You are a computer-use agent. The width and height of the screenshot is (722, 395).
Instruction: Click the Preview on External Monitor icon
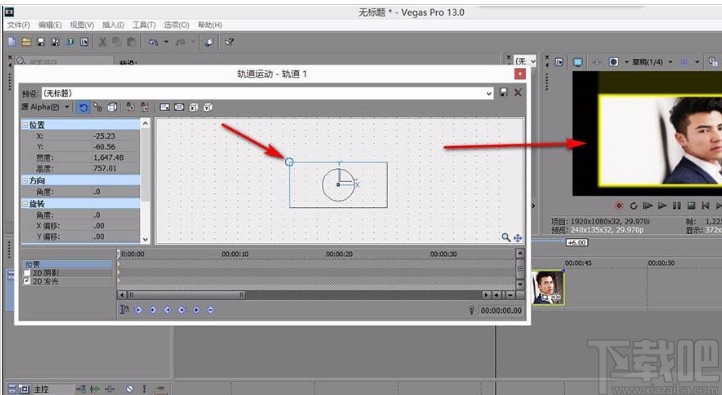(x=577, y=62)
